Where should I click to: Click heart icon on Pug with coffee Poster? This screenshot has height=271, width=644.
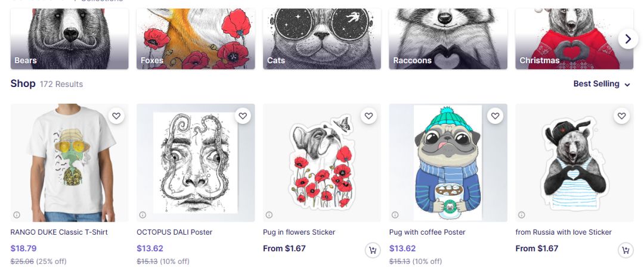coord(495,116)
